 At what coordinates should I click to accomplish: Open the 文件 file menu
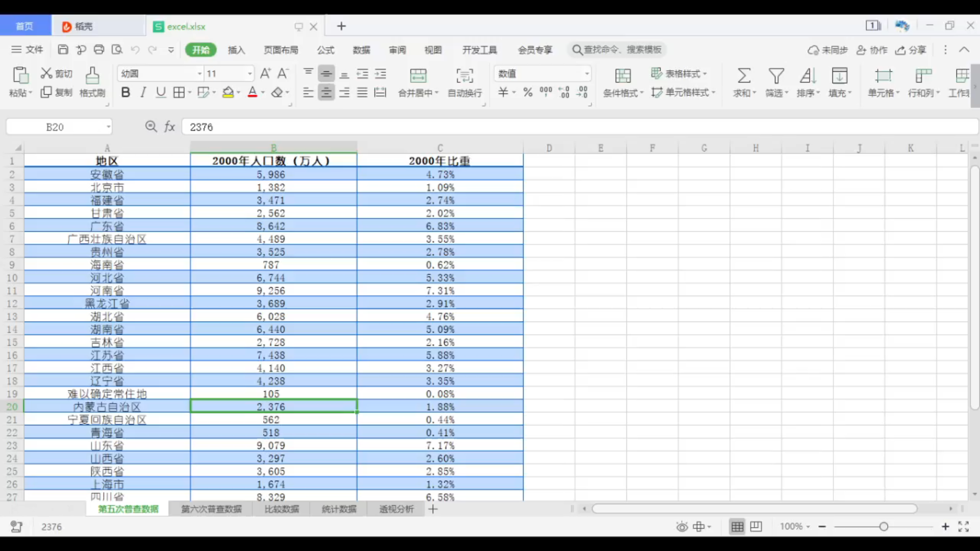pos(27,49)
